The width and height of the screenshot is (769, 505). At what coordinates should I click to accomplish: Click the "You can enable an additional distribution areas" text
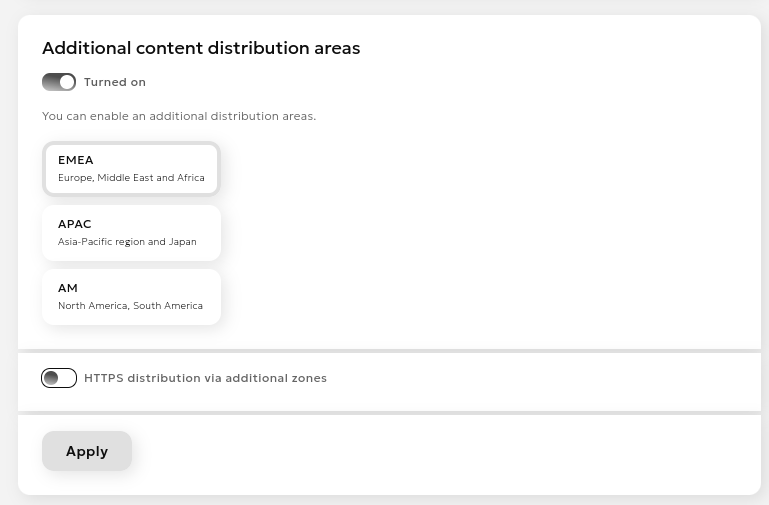pyautogui.click(x=179, y=116)
